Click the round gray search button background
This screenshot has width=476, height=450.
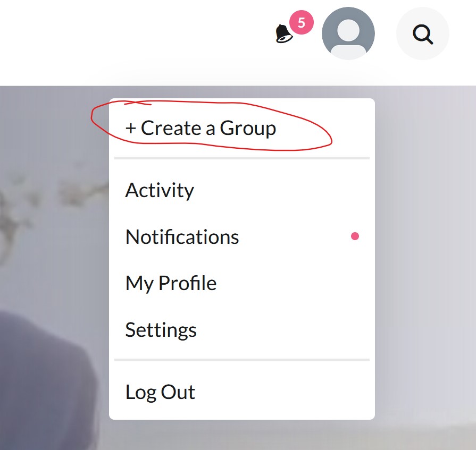[x=423, y=33]
